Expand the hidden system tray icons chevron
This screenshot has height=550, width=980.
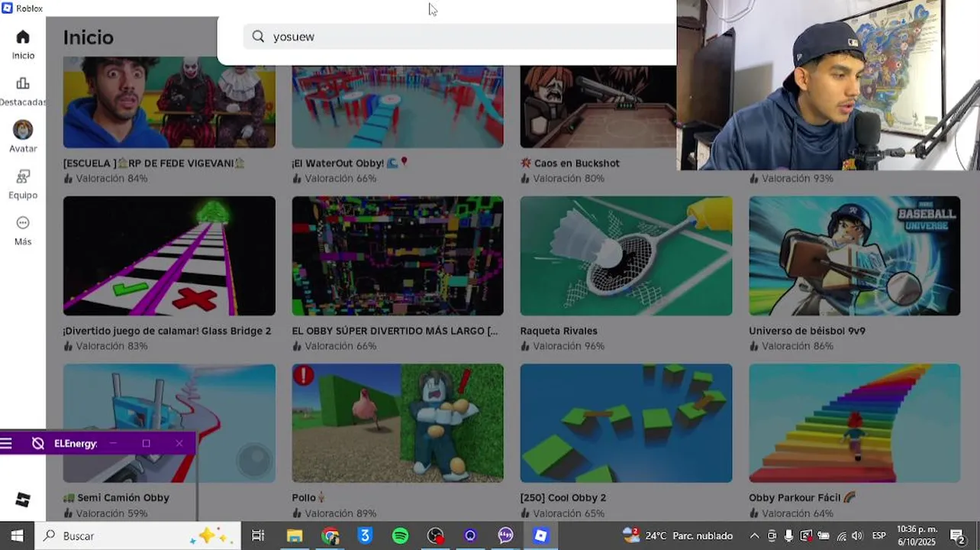[754, 535]
